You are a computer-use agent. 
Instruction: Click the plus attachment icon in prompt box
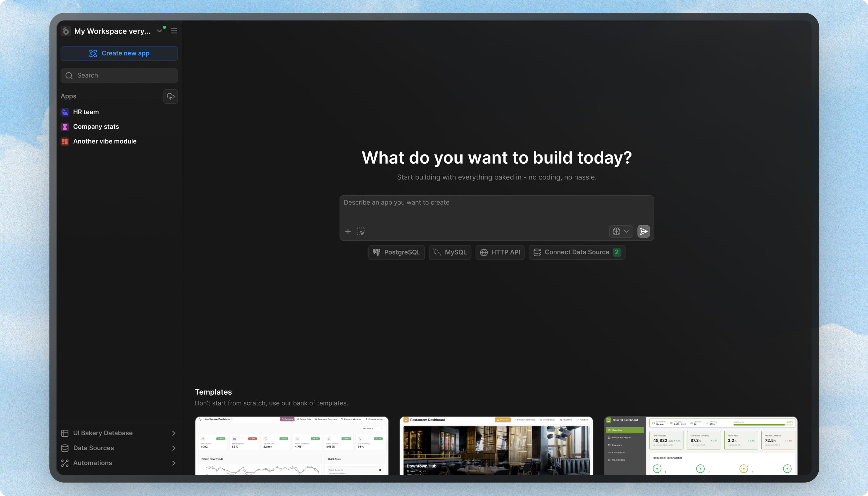tap(348, 231)
